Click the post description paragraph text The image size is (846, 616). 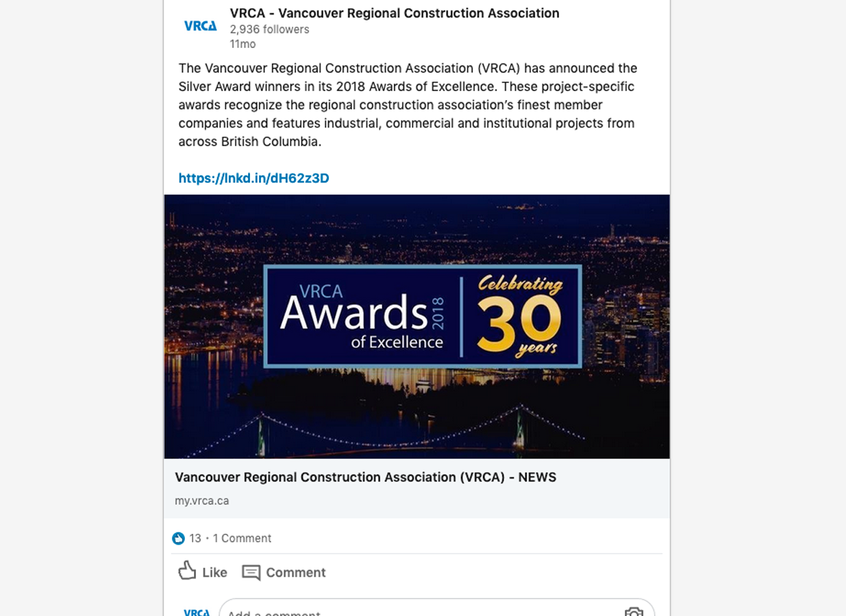coord(408,105)
